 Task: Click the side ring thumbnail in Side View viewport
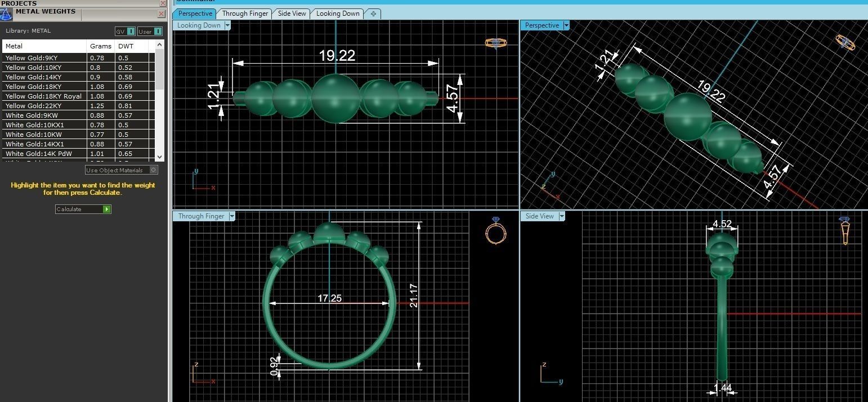point(844,231)
